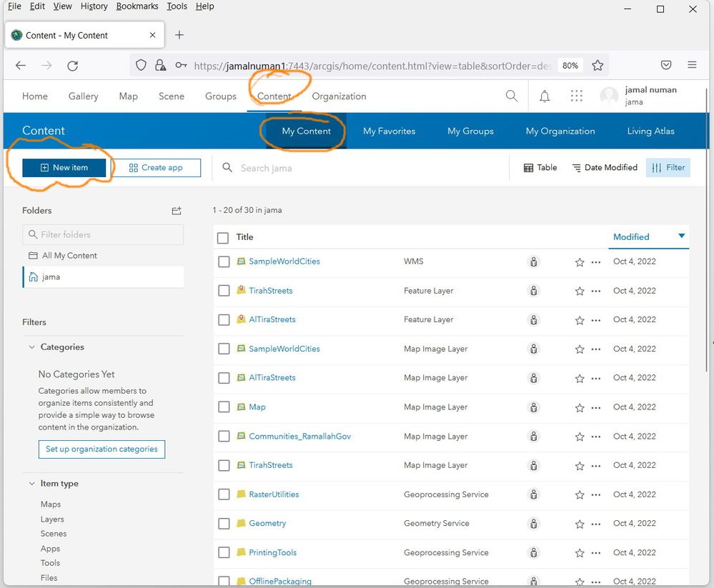The width and height of the screenshot is (714, 588).
Task: Open the Firefox hamburger menu
Action: point(692,65)
